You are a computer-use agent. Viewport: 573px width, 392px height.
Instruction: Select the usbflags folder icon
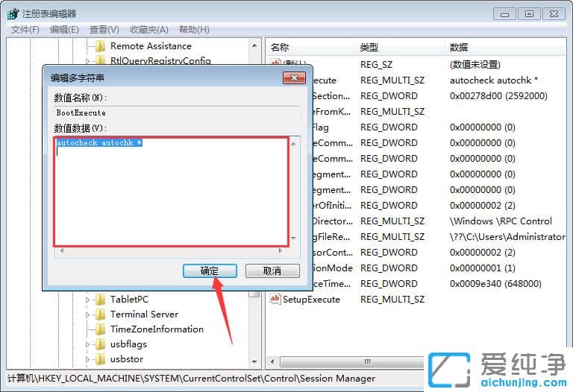(100, 344)
